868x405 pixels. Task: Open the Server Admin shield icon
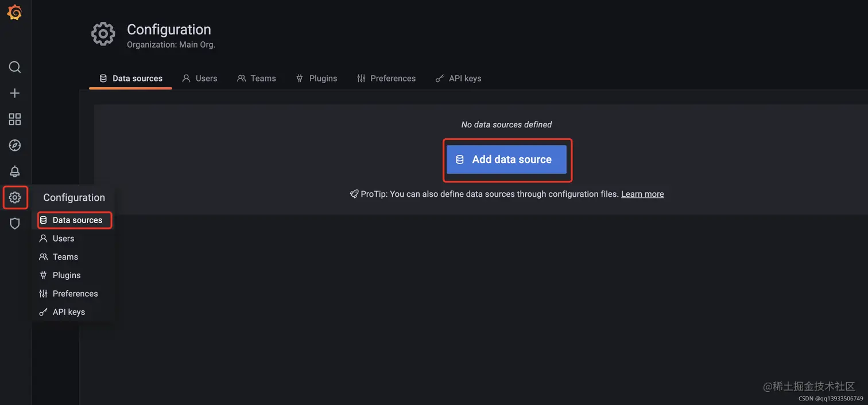point(15,224)
